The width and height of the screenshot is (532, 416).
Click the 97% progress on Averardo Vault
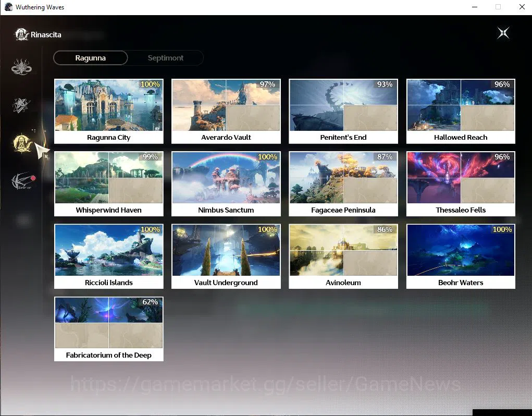267,84
